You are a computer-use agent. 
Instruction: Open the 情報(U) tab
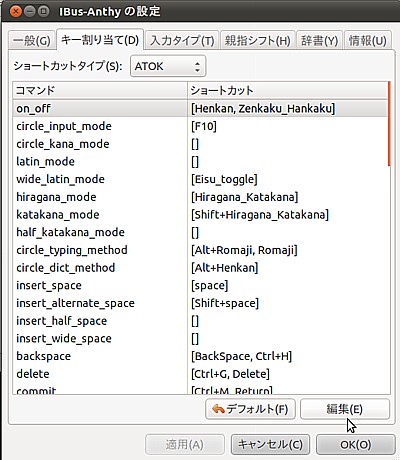367,40
